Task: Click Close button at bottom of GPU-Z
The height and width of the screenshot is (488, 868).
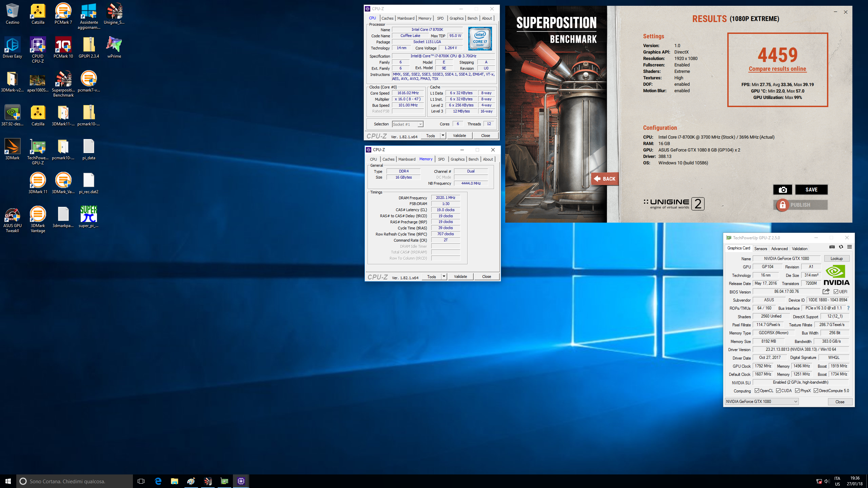Action: coord(840,402)
